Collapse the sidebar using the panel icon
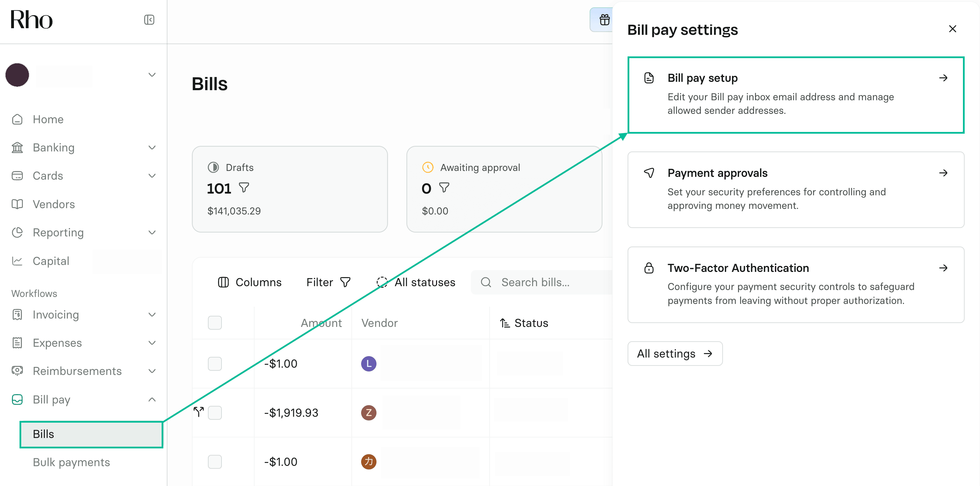Screen dimensions: 980x486 click(x=149, y=20)
